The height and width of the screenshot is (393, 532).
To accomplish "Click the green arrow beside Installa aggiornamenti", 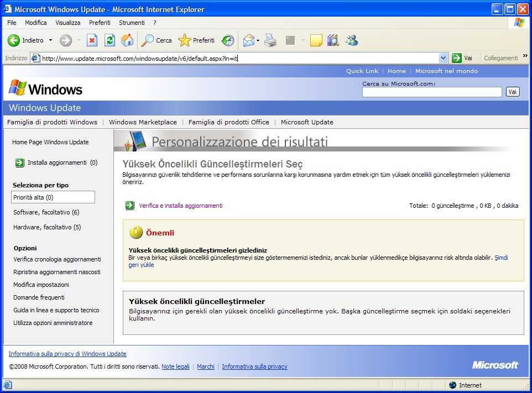I will tap(20, 163).
